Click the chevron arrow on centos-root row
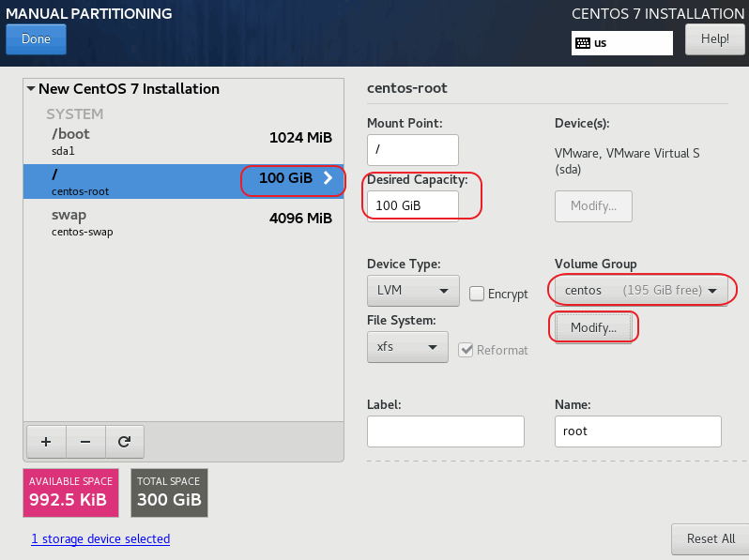Viewport: 749px width, 560px height. (328, 178)
